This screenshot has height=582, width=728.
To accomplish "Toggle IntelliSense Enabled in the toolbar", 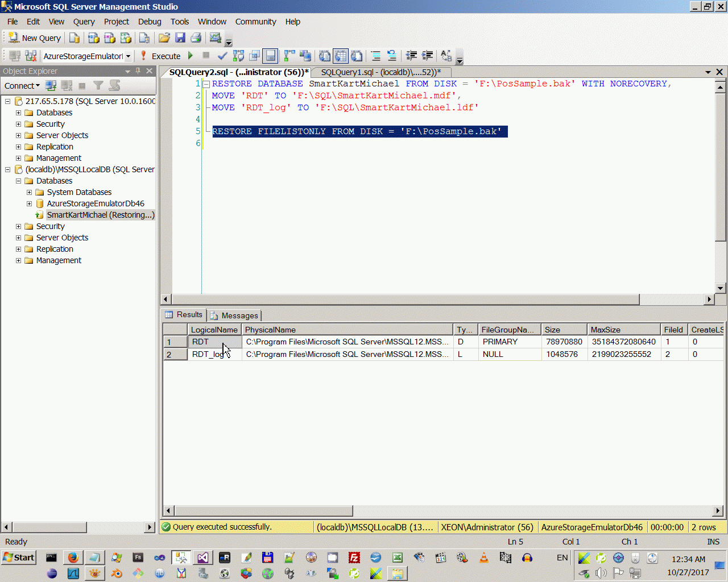I will point(271,56).
